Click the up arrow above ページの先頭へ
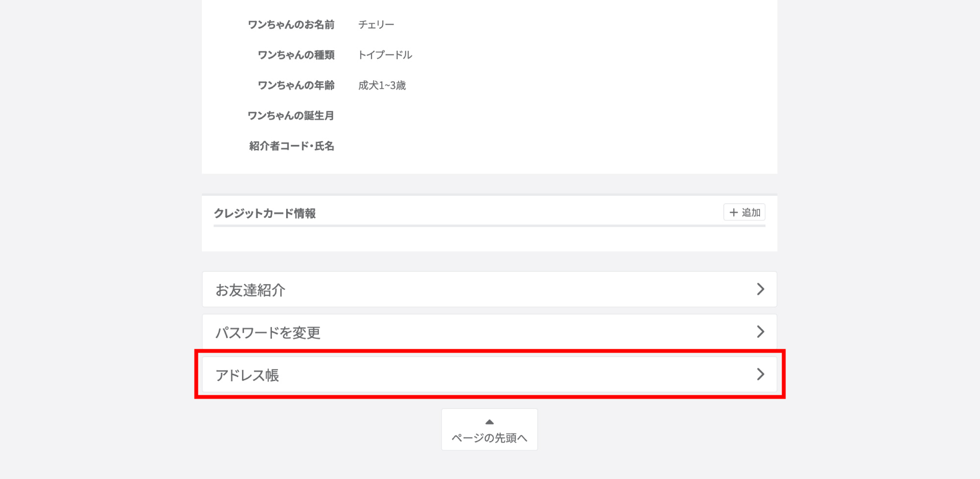The height and width of the screenshot is (479, 980). point(489,422)
